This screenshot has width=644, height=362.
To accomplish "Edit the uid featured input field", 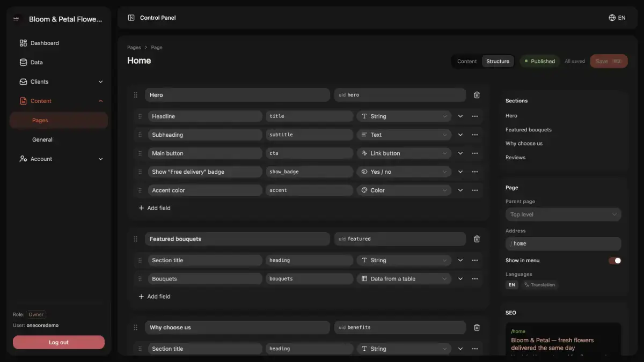I will coord(400,239).
